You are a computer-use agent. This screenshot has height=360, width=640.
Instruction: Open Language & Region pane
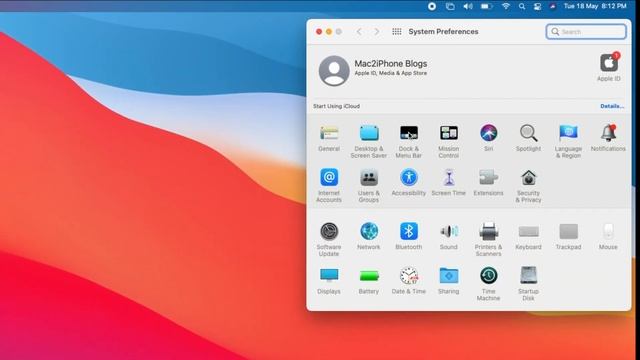tap(568, 141)
